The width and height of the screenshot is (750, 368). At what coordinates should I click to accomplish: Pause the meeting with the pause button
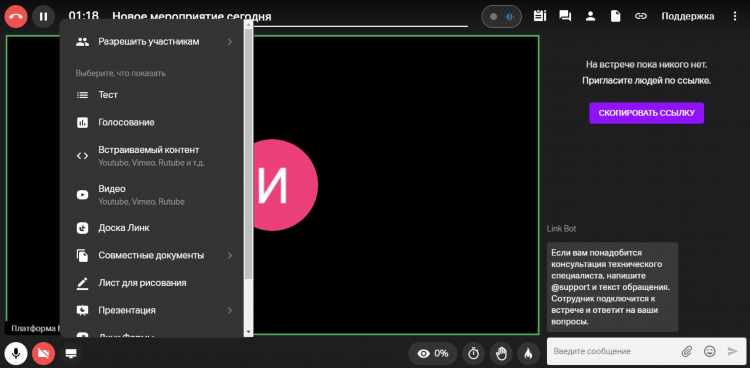click(x=44, y=16)
